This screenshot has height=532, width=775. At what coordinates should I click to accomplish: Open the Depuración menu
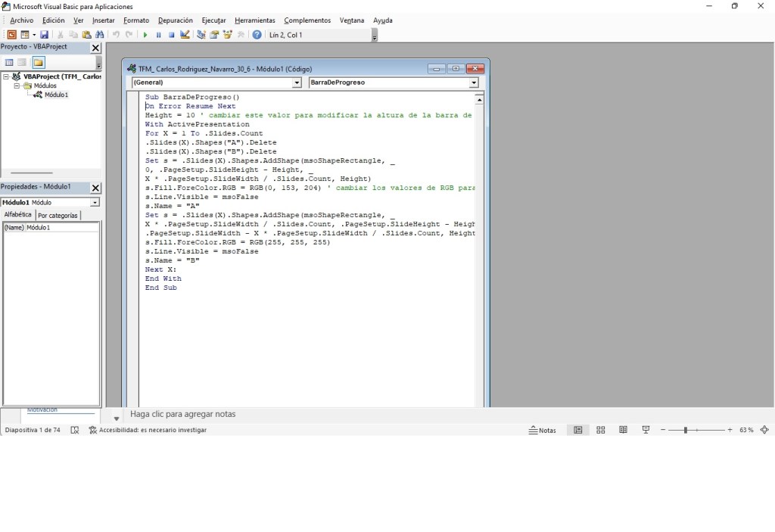[x=175, y=20]
